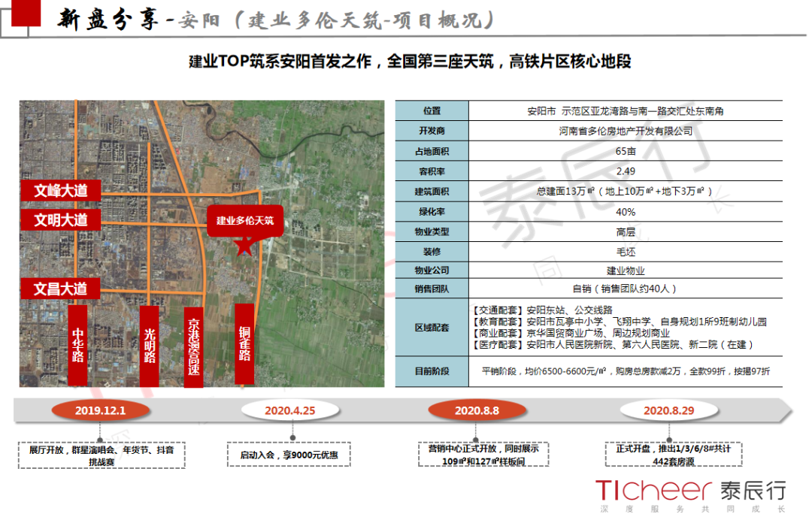Image resolution: width=812 pixels, height=514 pixels.
Task: Click the 【交通配套】安阳东站 line
Action: (542, 310)
